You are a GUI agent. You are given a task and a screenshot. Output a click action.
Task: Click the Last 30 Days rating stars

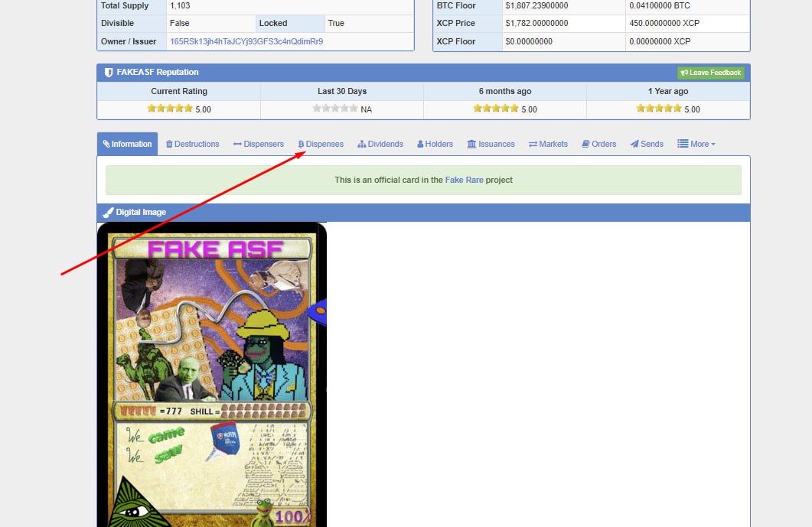click(334, 108)
